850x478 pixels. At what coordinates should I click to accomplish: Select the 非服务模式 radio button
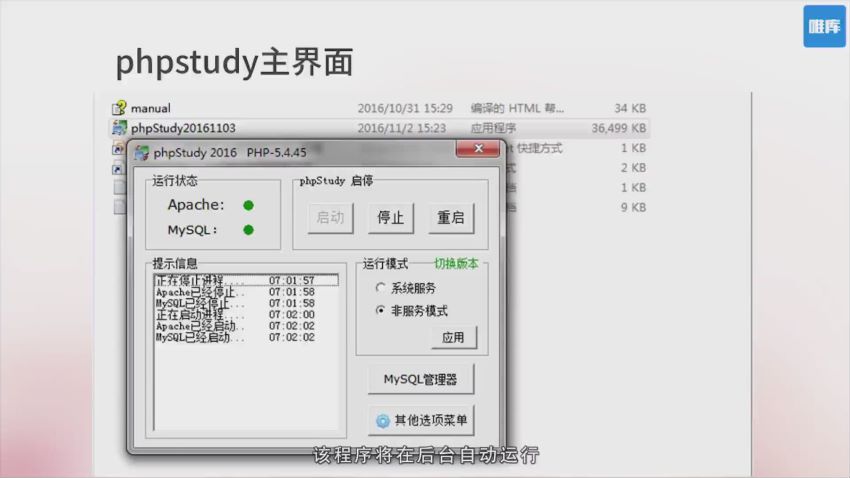tap(381, 311)
